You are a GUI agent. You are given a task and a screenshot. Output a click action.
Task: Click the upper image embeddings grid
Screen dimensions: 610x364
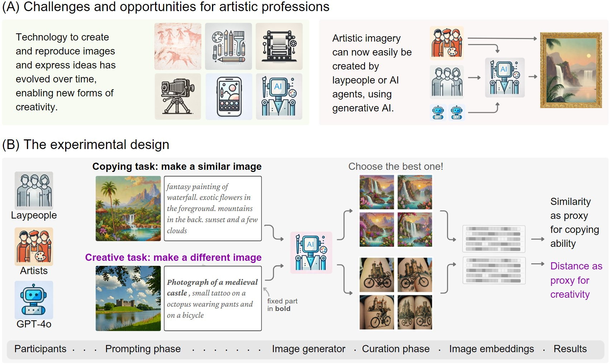[x=494, y=239]
